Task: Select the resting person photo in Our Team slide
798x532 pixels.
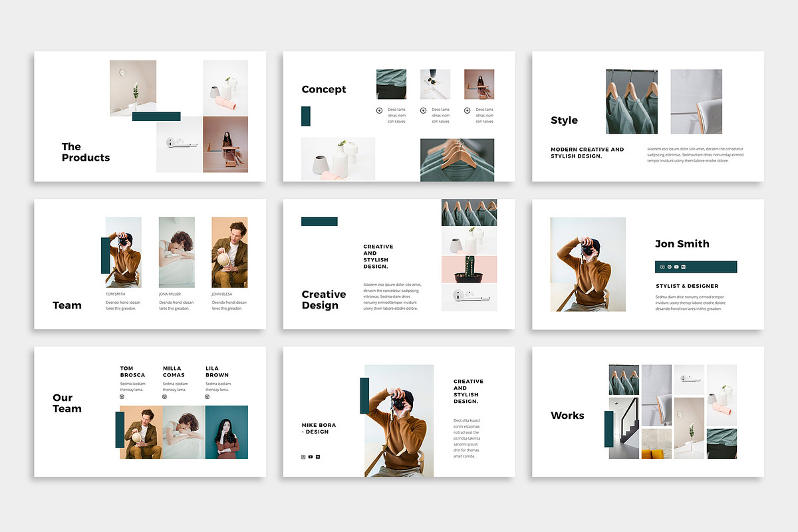Action: [184, 432]
